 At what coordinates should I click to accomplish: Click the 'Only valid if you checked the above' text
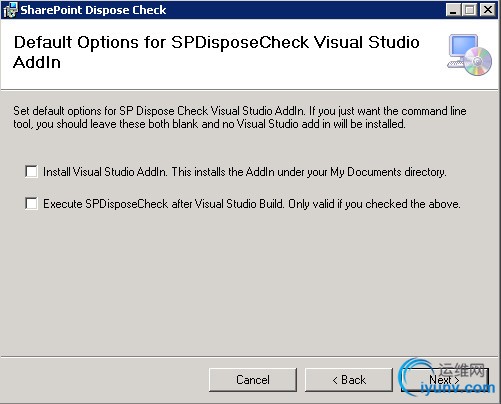[374, 204]
